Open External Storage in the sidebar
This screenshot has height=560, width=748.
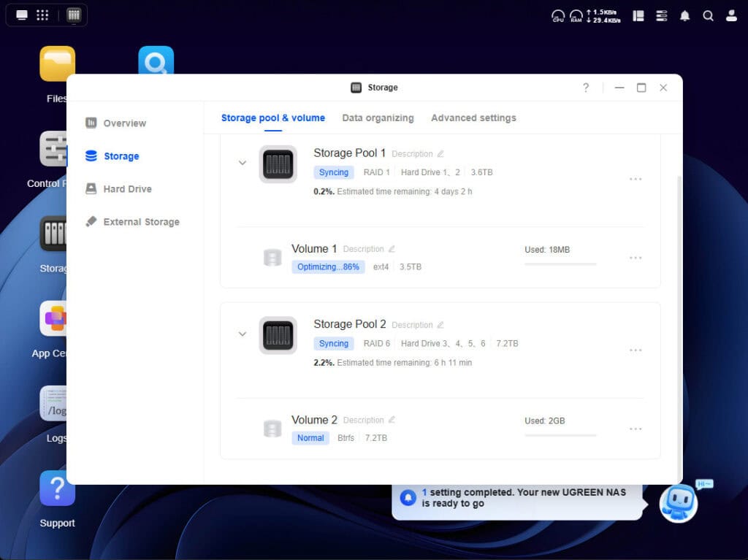click(141, 222)
